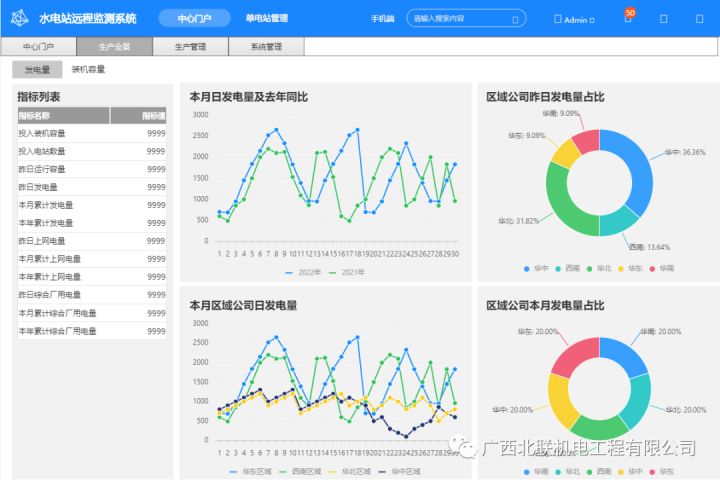The height and width of the screenshot is (480, 720).
Task: Select the 装机容量 sub-tab
Action: (88, 70)
